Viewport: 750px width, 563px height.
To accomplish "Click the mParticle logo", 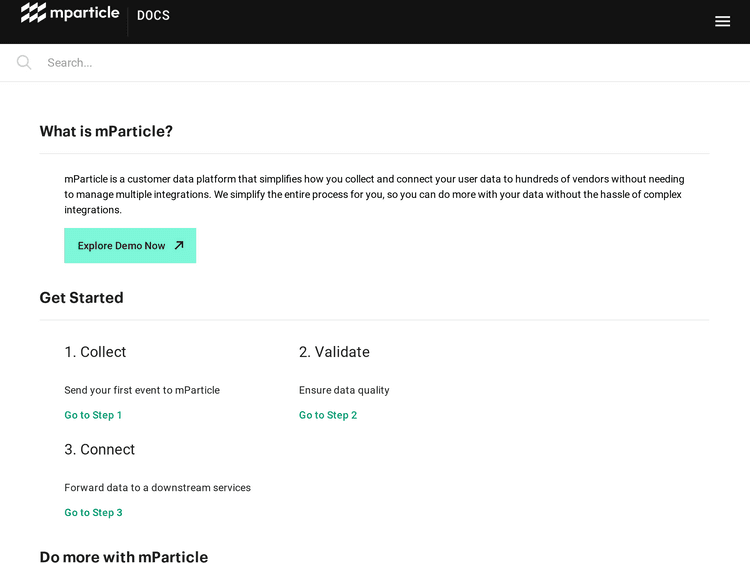I will [70, 13].
